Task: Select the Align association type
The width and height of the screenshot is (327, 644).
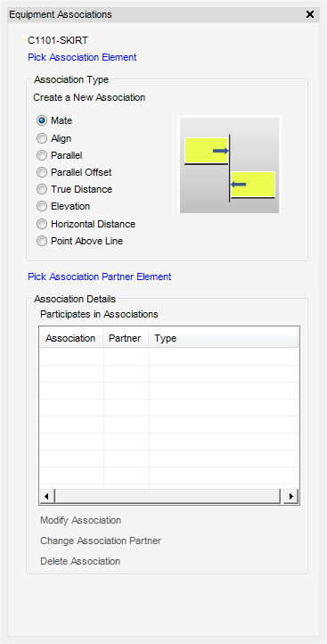Action: (x=42, y=138)
